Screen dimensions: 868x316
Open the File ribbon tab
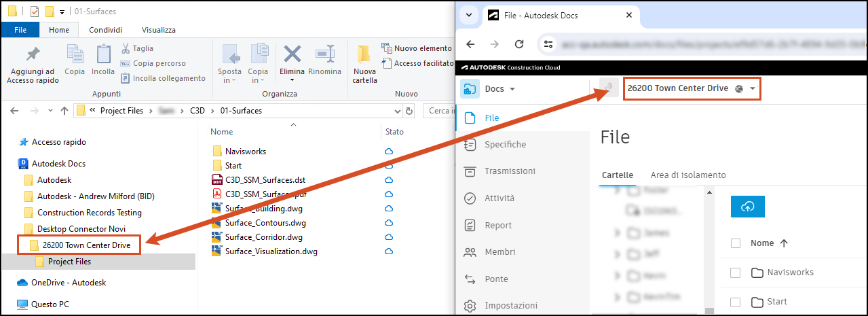[x=20, y=30]
